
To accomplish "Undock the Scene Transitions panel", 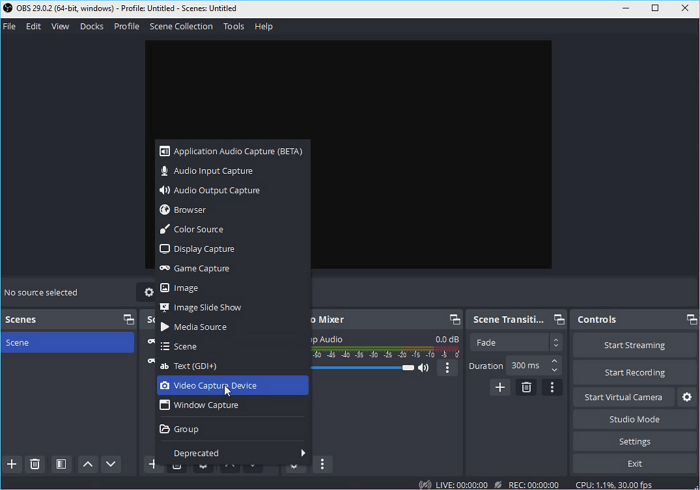I will [559, 320].
